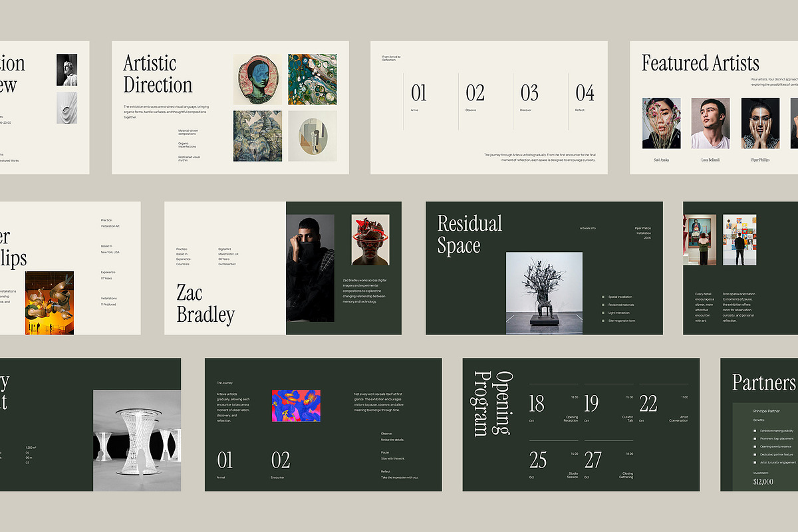Click 'The Journey' label on dark slide
Viewport: 798px width, 532px height.
point(225,382)
